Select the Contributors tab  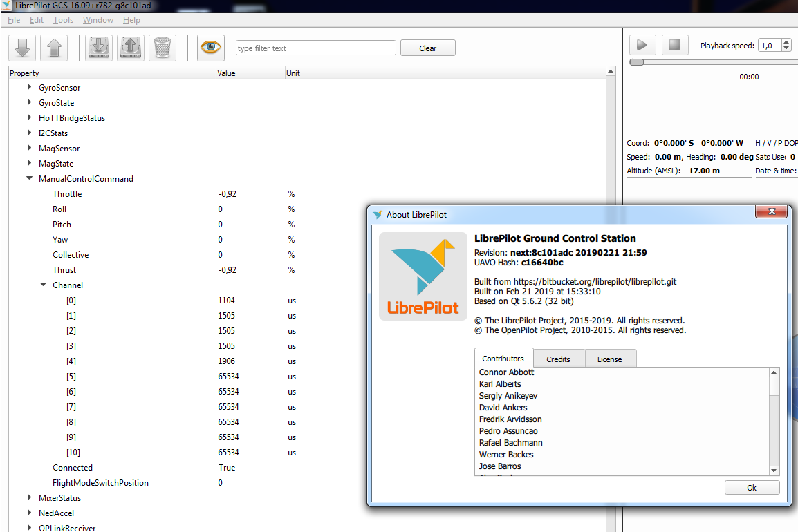(503, 358)
